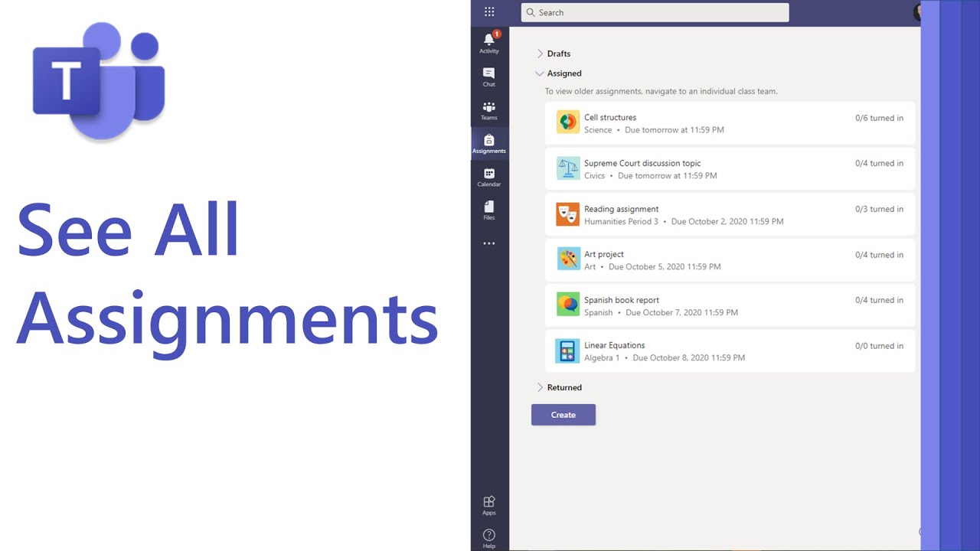
Task: Open the Linear Equations assignment title
Action: pyautogui.click(x=615, y=345)
